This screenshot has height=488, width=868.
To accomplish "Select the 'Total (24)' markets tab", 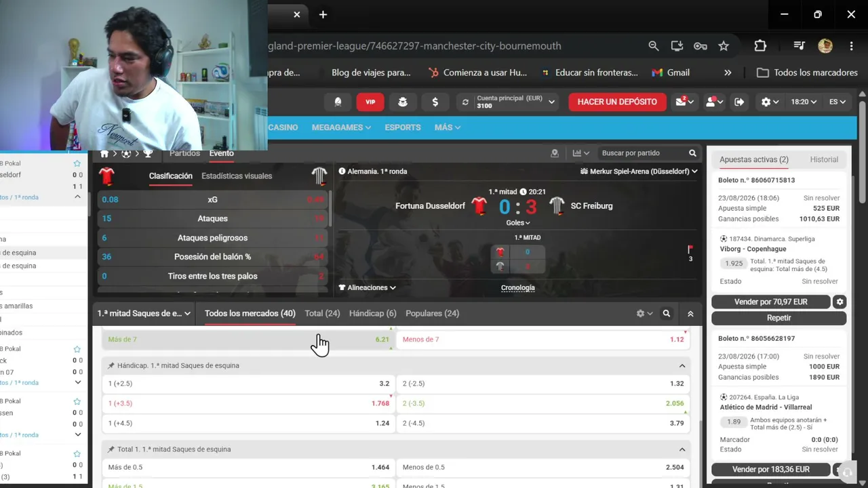I will pyautogui.click(x=322, y=313).
